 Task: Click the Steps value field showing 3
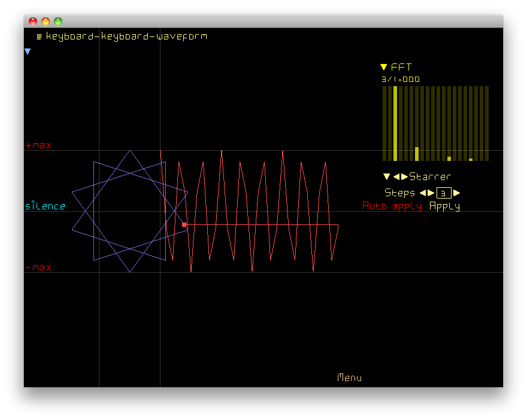point(444,193)
